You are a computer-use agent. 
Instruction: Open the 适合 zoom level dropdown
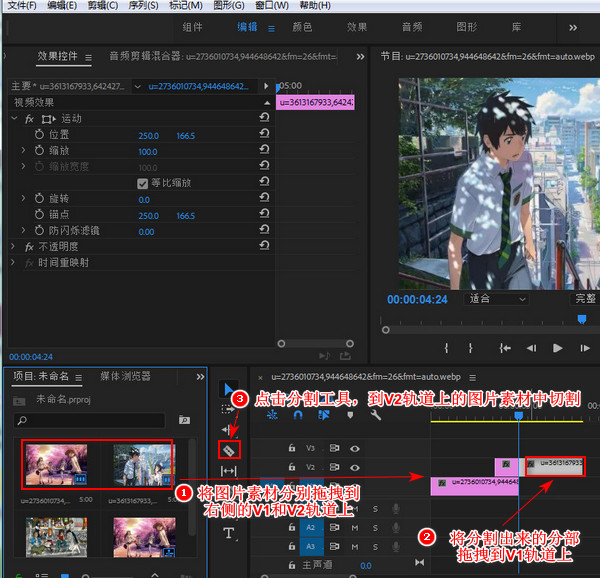point(497,299)
